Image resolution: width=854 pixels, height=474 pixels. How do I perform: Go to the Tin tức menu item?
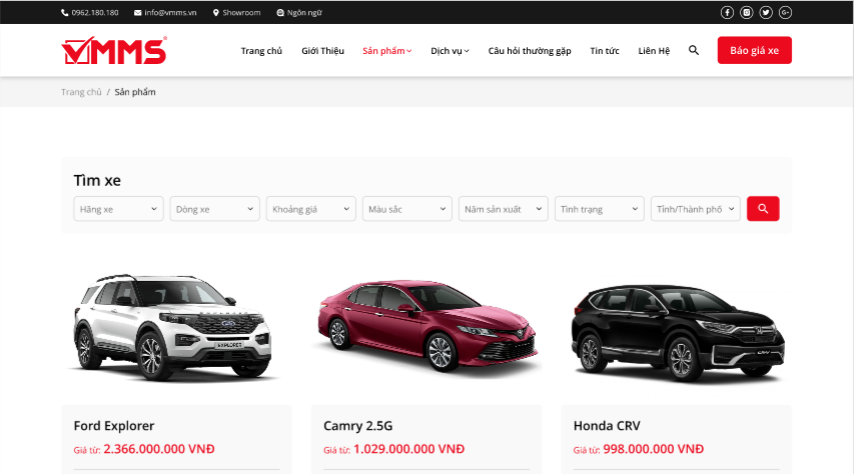point(604,51)
